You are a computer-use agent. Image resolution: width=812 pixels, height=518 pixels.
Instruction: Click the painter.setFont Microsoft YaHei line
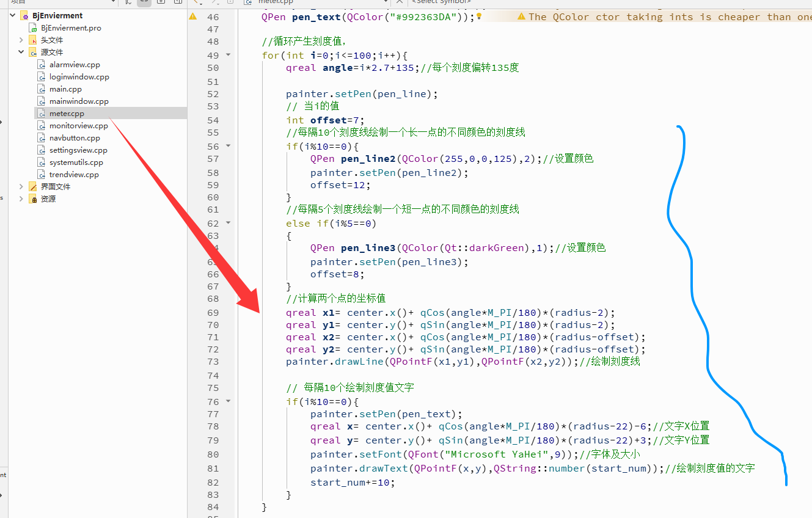pyautogui.click(x=445, y=454)
